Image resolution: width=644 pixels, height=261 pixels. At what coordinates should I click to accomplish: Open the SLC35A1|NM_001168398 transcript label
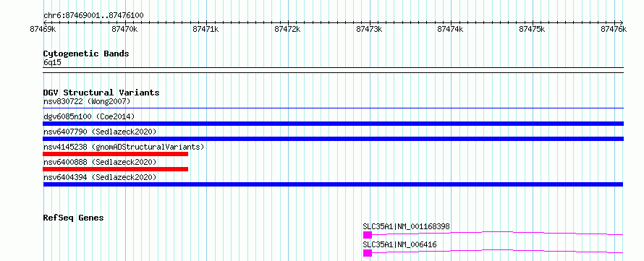click(406, 226)
